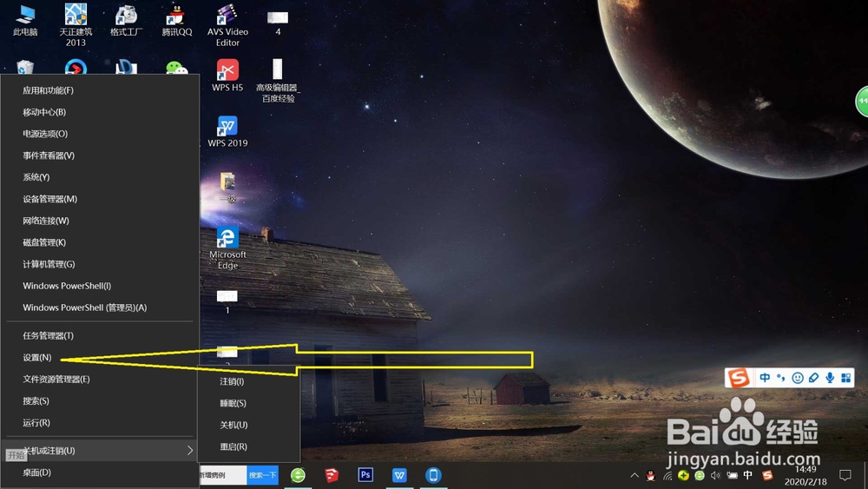Click the volume speaker tray icon
This screenshot has height=489, width=868.
pyautogui.click(x=715, y=475)
